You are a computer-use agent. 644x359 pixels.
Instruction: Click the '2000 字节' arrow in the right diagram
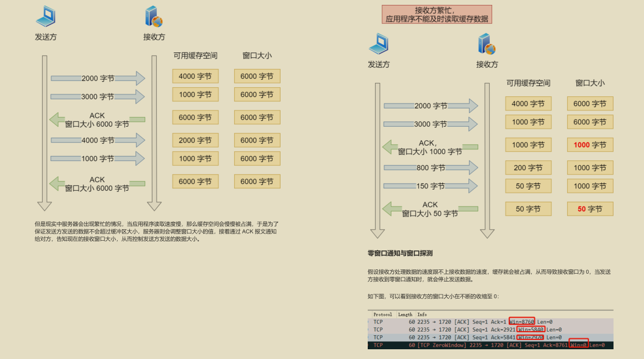[x=431, y=105]
